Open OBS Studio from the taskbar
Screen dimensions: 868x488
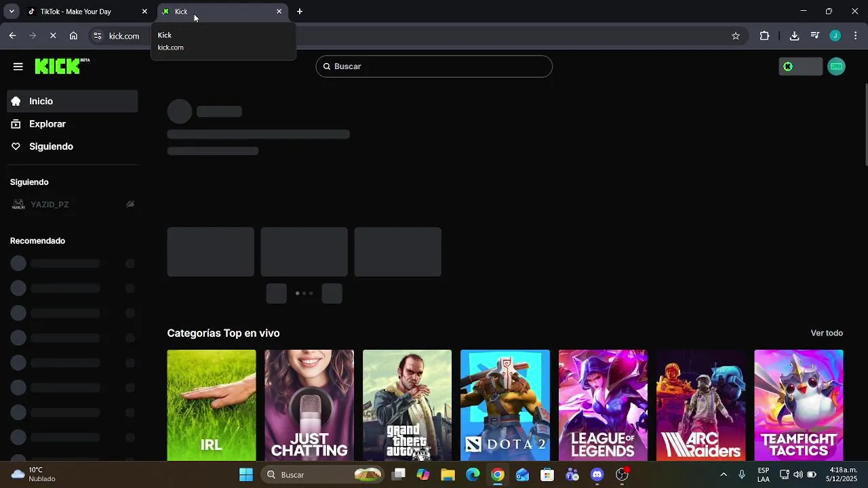(622, 474)
